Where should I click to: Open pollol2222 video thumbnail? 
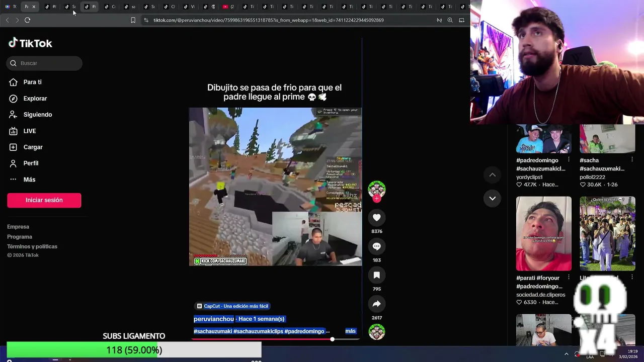pos(607,139)
